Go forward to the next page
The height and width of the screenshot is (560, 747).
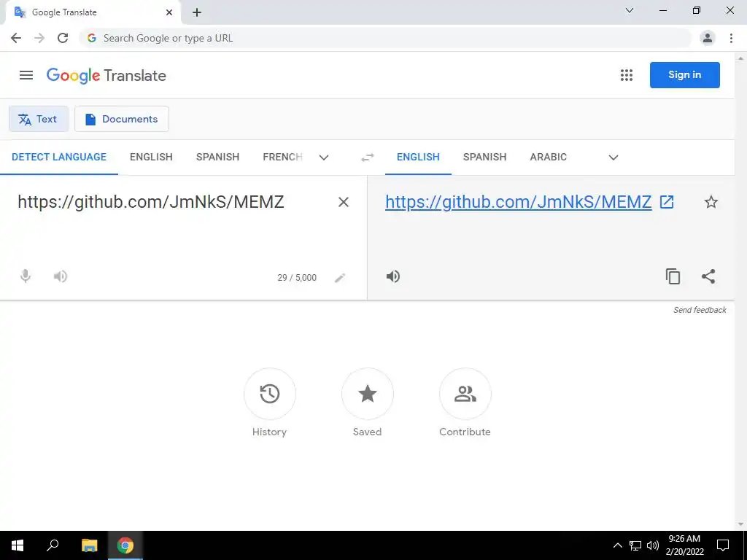(x=39, y=38)
